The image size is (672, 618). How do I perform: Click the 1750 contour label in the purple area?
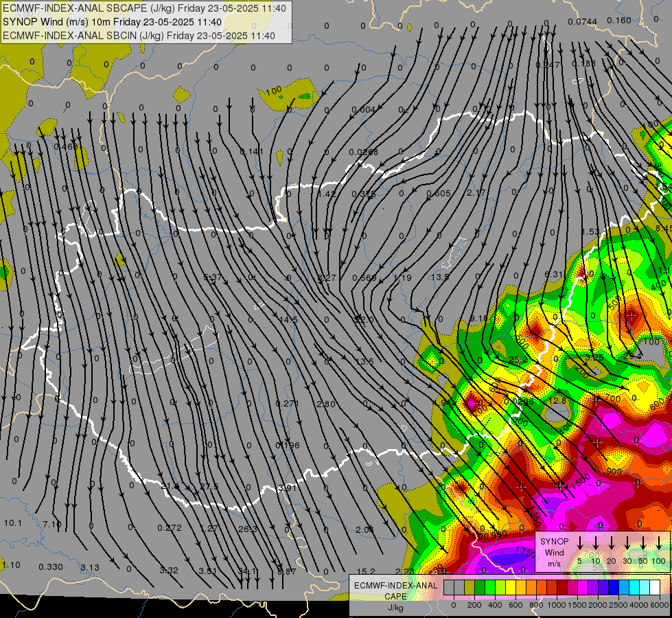pos(525,552)
